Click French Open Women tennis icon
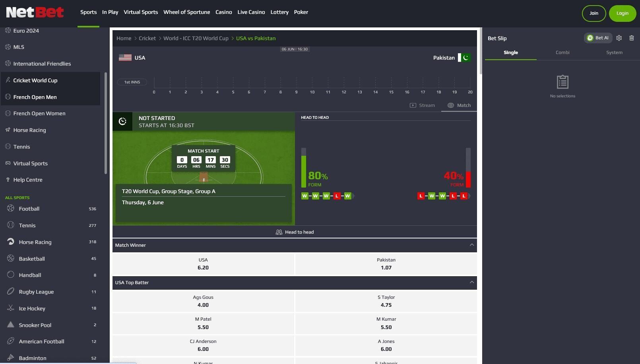The height and width of the screenshot is (364, 640). (x=8, y=113)
